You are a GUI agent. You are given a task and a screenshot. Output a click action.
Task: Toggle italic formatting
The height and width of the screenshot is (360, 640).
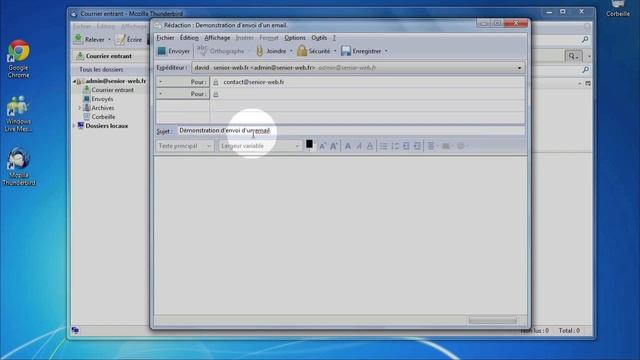click(x=359, y=146)
